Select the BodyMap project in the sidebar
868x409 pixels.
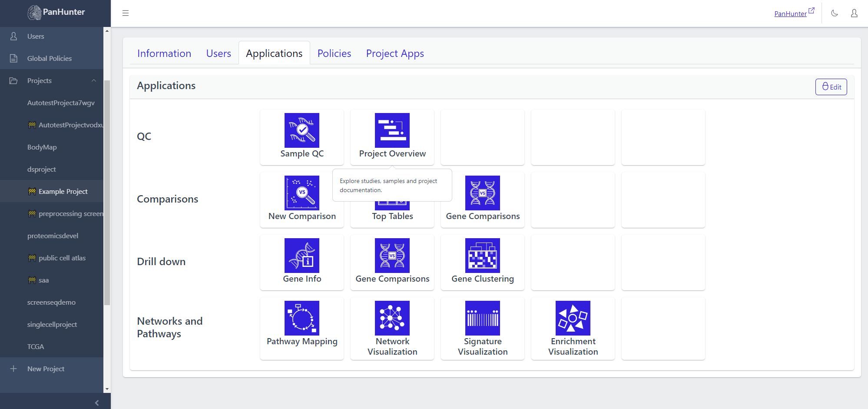[42, 147]
